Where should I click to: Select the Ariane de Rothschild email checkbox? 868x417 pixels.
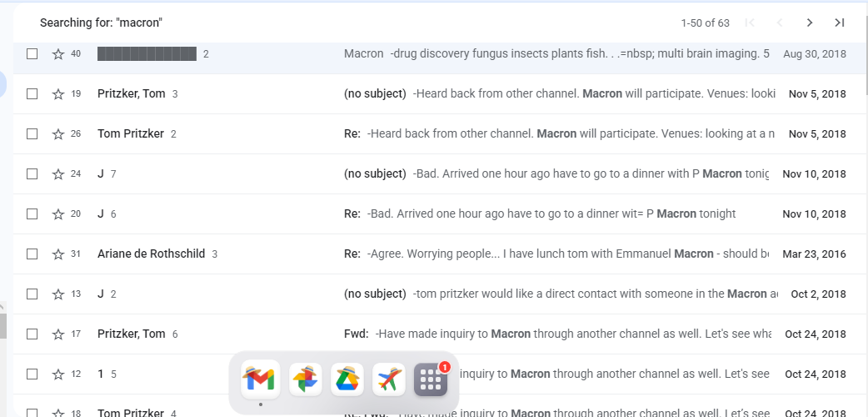click(32, 254)
